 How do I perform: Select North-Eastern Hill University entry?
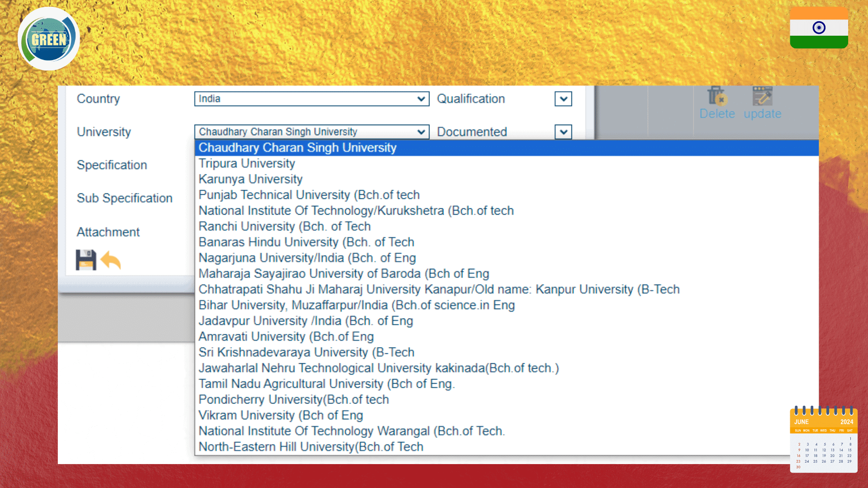click(311, 447)
